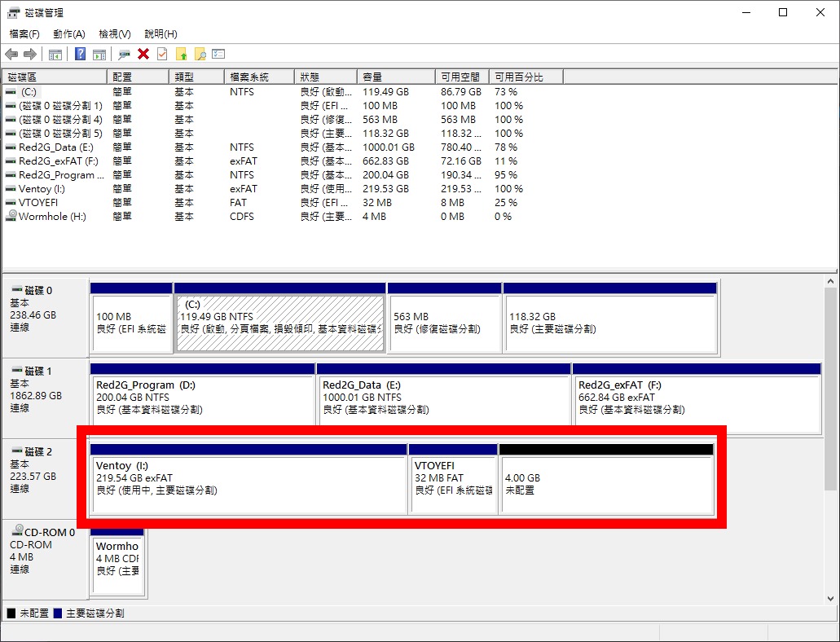Click the back arrow toolbar icon
Viewport: 840px width, 642px height.
click(x=11, y=55)
